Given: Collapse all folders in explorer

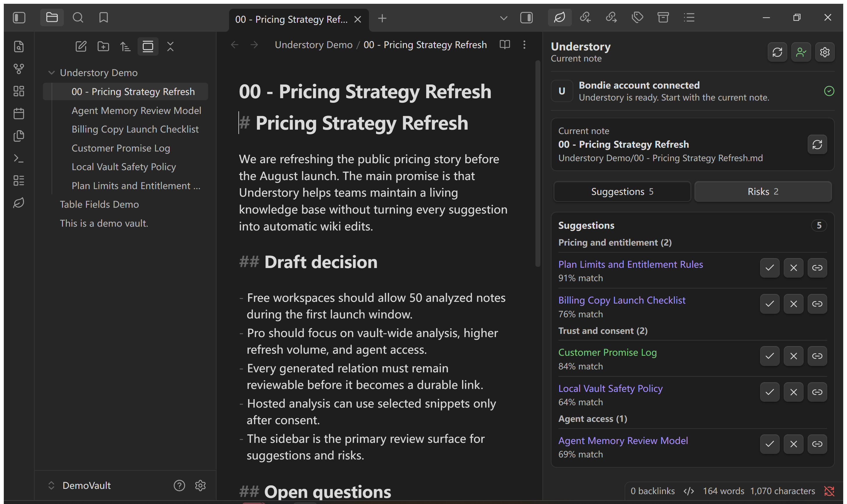Looking at the screenshot, I should click(170, 46).
